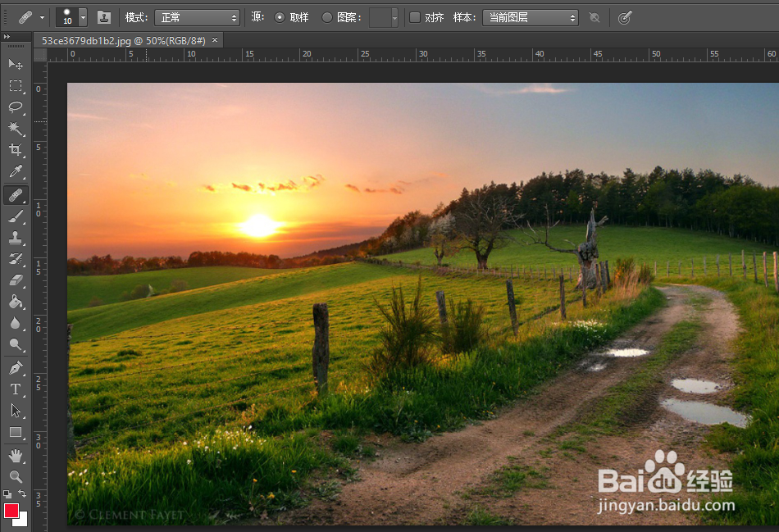This screenshot has width=779, height=532.
Task: Open the 样本 sample layer dropdown
Action: coord(531,18)
